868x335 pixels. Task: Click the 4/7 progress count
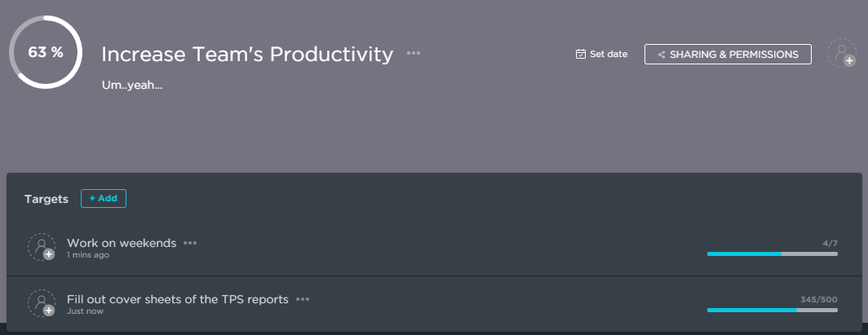pyautogui.click(x=830, y=243)
